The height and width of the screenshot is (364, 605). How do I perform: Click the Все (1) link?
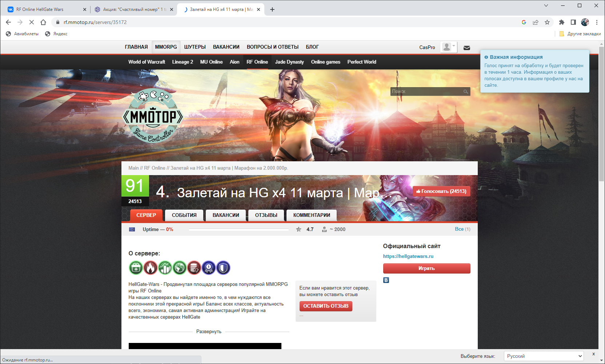coord(462,229)
